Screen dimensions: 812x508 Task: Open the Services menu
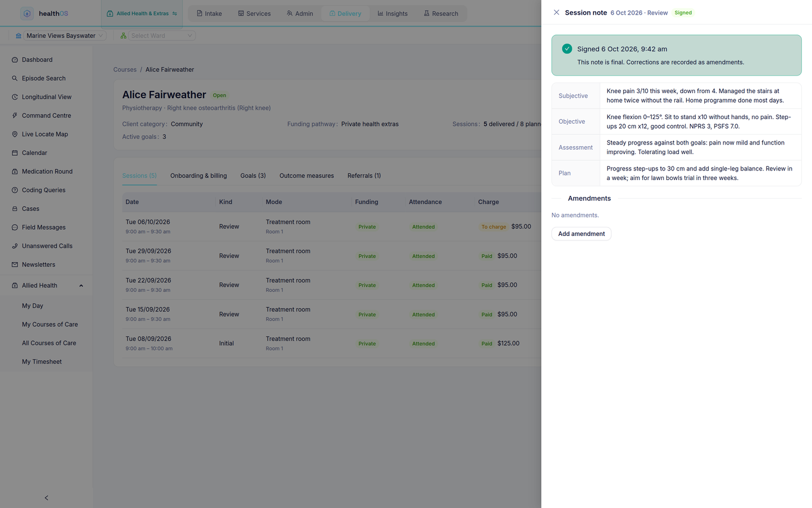(254, 14)
